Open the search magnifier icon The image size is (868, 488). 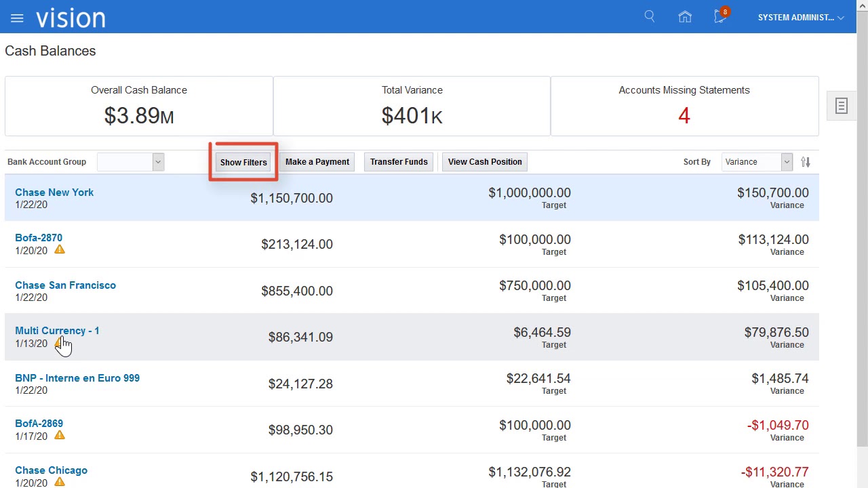pos(650,17)
